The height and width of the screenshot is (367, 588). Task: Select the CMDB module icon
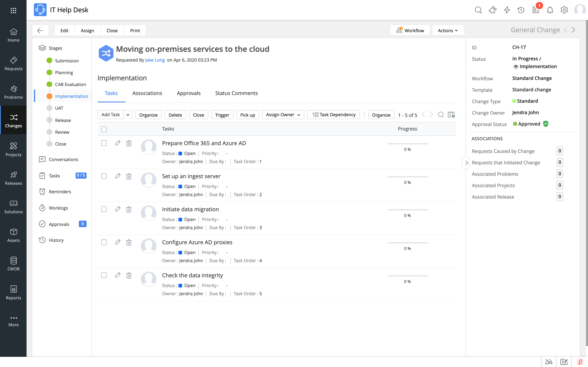(x=13, y=260)
